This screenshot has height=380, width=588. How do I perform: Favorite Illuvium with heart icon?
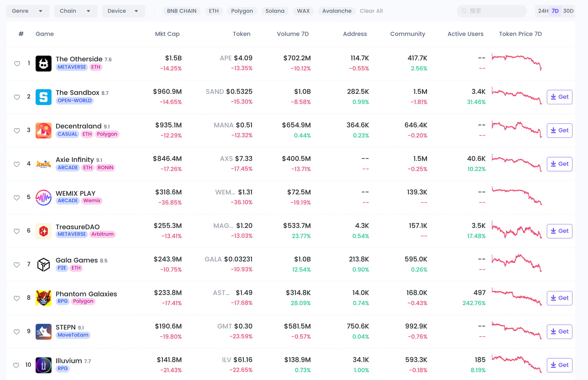point(16,365)
